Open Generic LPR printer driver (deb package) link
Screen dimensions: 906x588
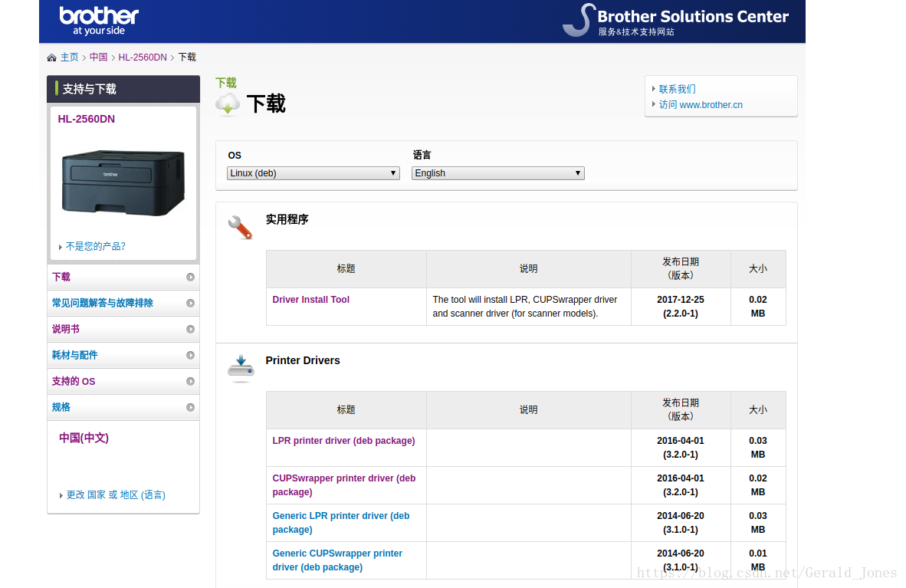tap(341, 523)
